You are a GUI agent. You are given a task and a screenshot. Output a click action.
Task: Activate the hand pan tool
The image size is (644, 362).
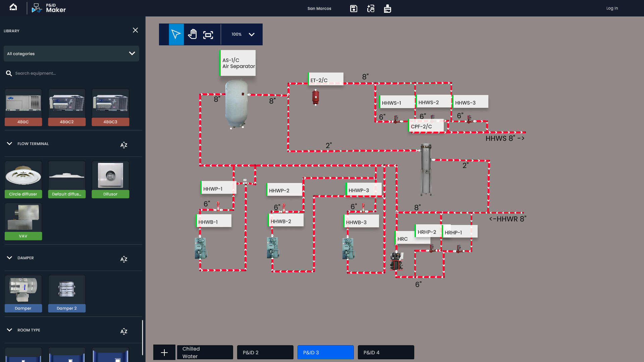[192, 34]
